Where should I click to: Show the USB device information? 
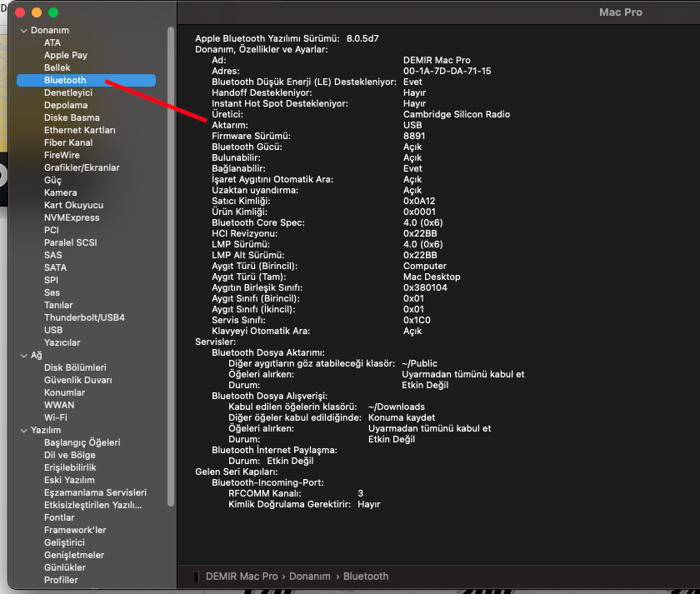pos(53,331)
